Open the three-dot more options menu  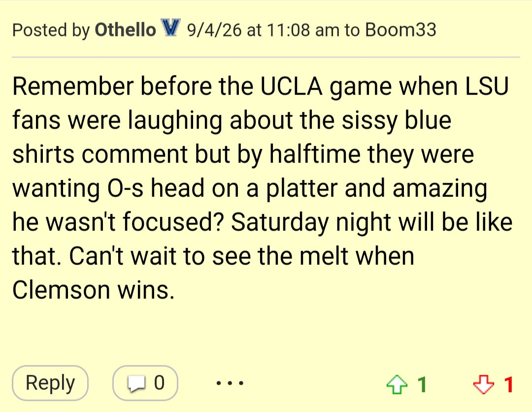(230, 383)
